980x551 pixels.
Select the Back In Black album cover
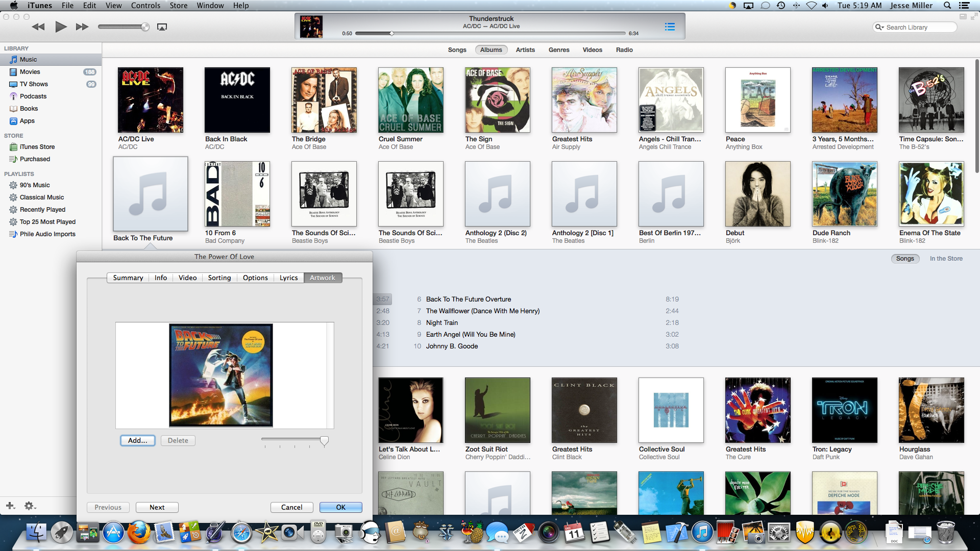point(237,100)
